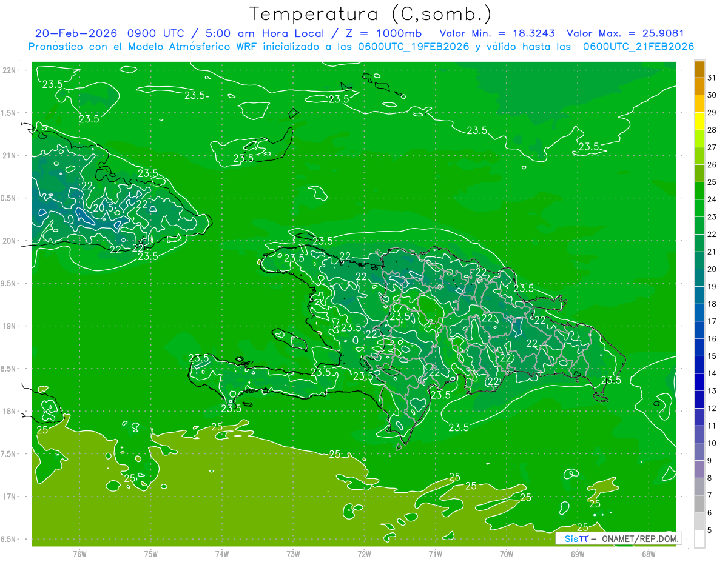
Task: Click the "76W" longitude axis label
Action: pyautogui.click(x=79, y=554)
